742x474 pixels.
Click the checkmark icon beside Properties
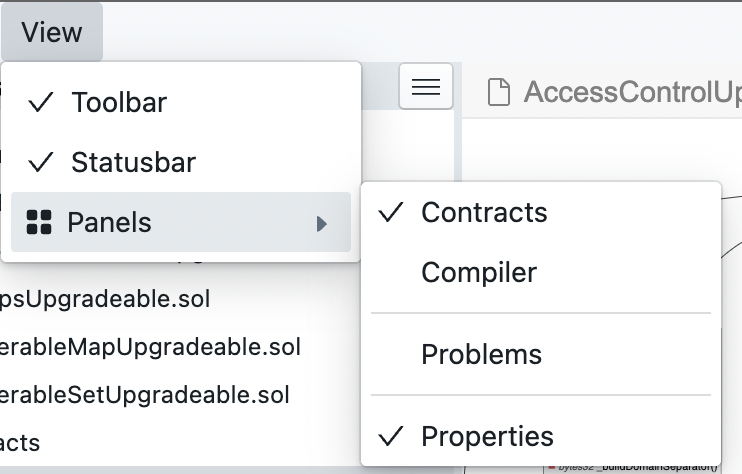click(x=391, y=436)
